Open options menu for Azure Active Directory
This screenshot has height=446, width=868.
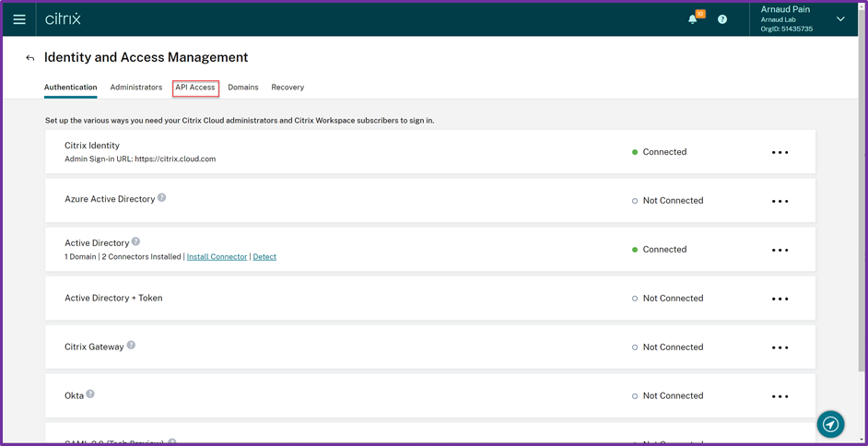[780, 201]
